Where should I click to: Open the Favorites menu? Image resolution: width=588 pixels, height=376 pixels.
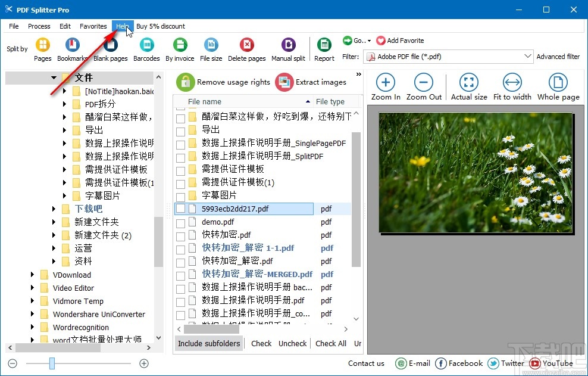(93, 26)
